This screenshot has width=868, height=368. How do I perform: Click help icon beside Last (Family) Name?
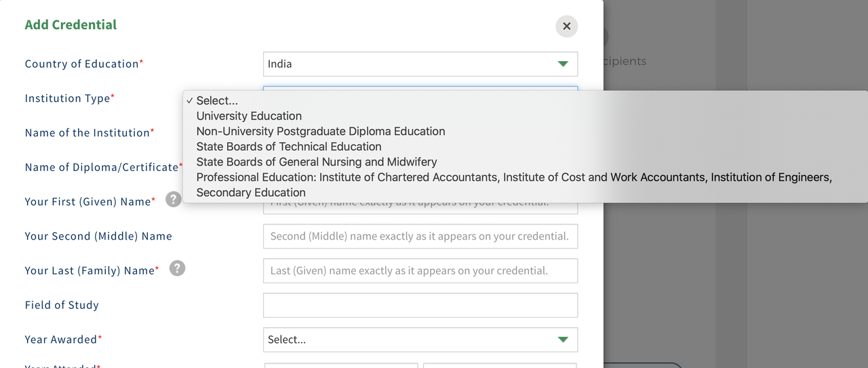177,268
